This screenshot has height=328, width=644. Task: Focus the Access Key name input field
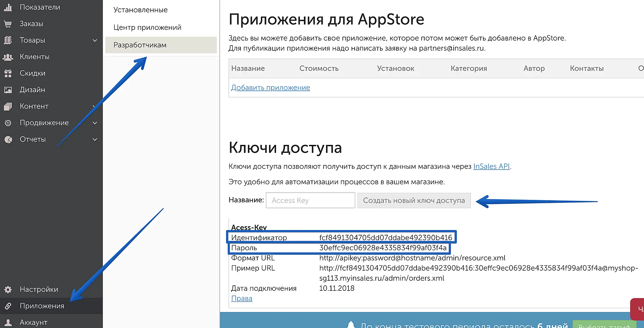pyautogui.click(x=310, y=200)
